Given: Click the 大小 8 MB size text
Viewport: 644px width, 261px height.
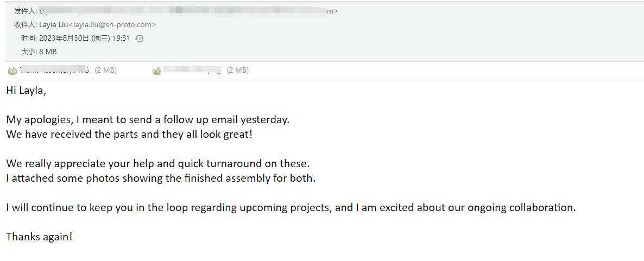Looking at the screenshot, I should click(39, 52).
